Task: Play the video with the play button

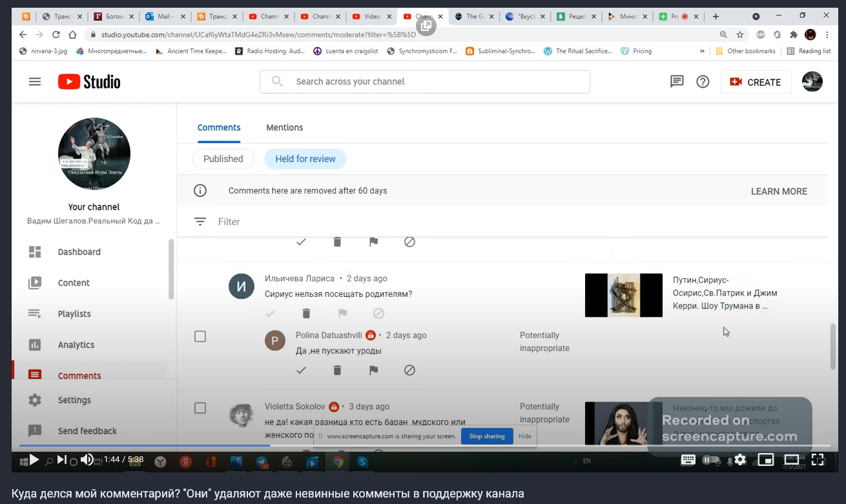Action: point(34,459)
